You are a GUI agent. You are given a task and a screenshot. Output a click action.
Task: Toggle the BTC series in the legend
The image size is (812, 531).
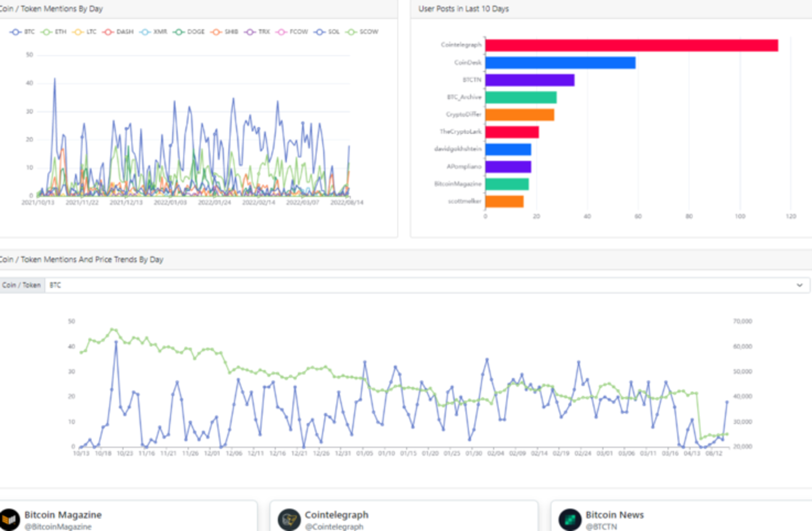pos(22,32)
